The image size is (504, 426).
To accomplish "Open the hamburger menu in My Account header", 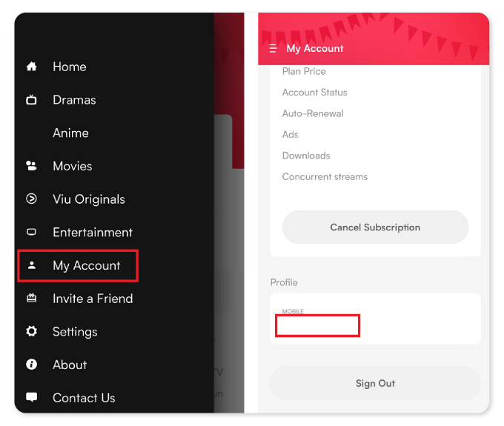I will click(x=273, y=48).
